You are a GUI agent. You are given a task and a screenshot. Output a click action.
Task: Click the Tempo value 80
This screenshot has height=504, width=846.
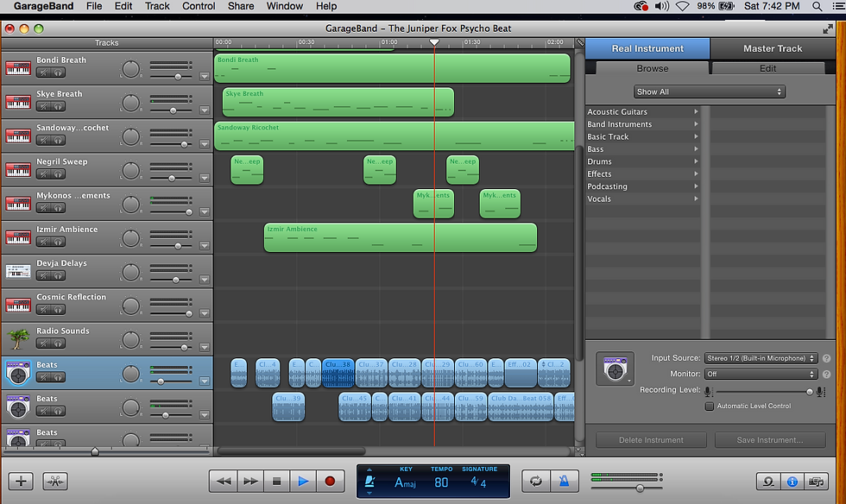pos(441,482)
